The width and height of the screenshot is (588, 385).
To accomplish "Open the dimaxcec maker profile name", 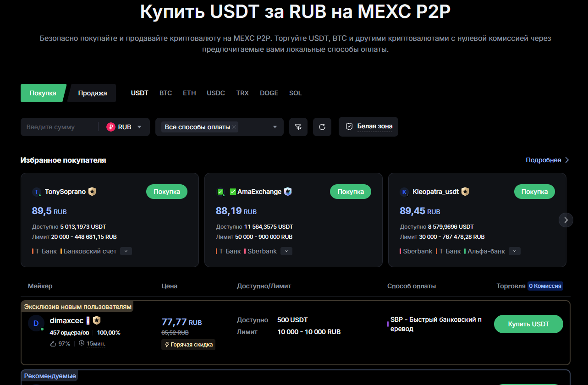I will click(x=66, y=320).
